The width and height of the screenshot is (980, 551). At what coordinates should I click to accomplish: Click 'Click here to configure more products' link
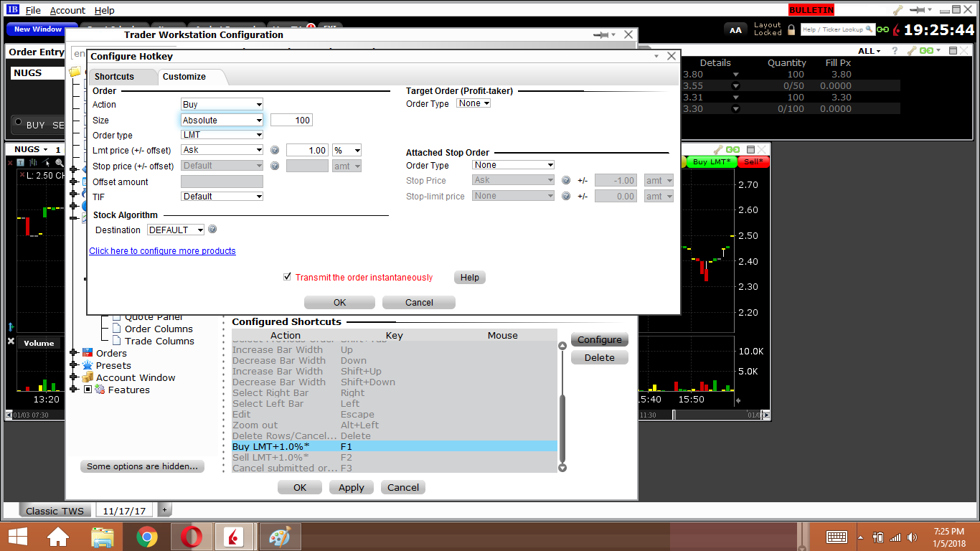[162, 251]
